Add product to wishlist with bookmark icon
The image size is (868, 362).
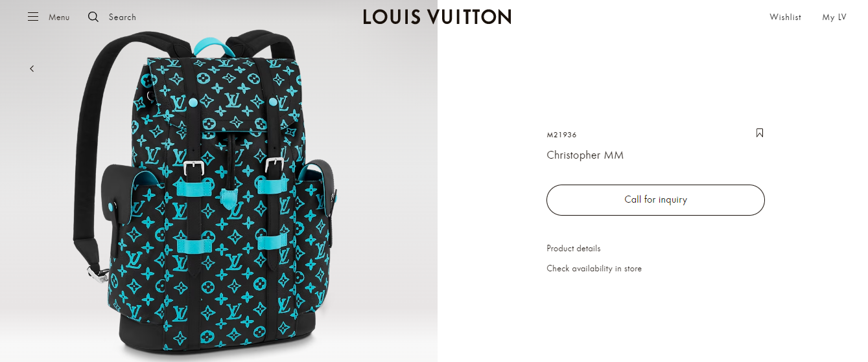click(x=760, y=133)
